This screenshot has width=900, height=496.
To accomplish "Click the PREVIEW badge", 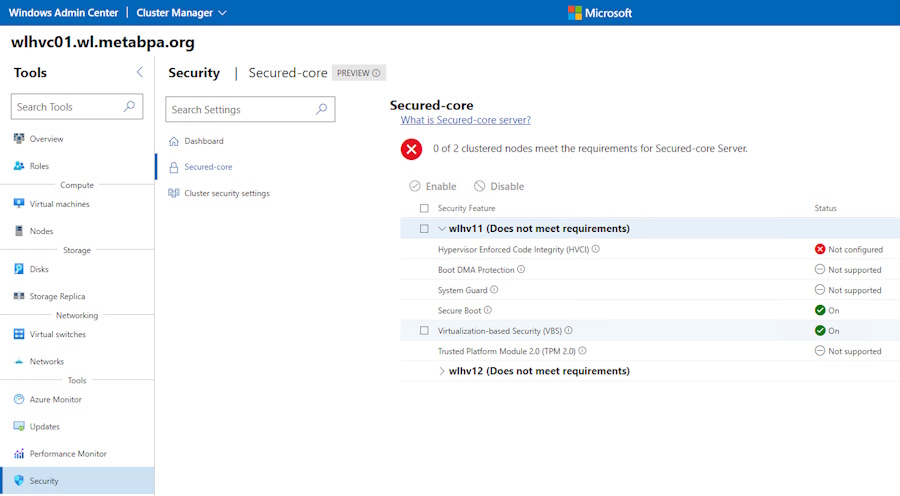I will [359, 73].
